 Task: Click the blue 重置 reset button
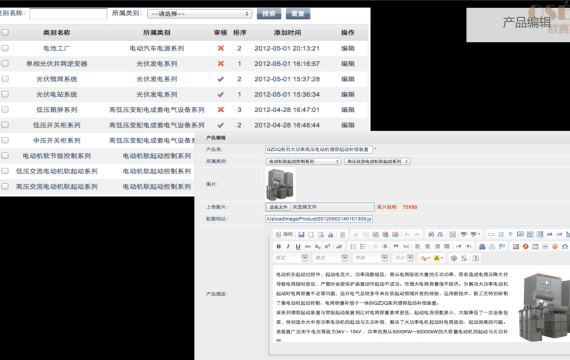298,14
